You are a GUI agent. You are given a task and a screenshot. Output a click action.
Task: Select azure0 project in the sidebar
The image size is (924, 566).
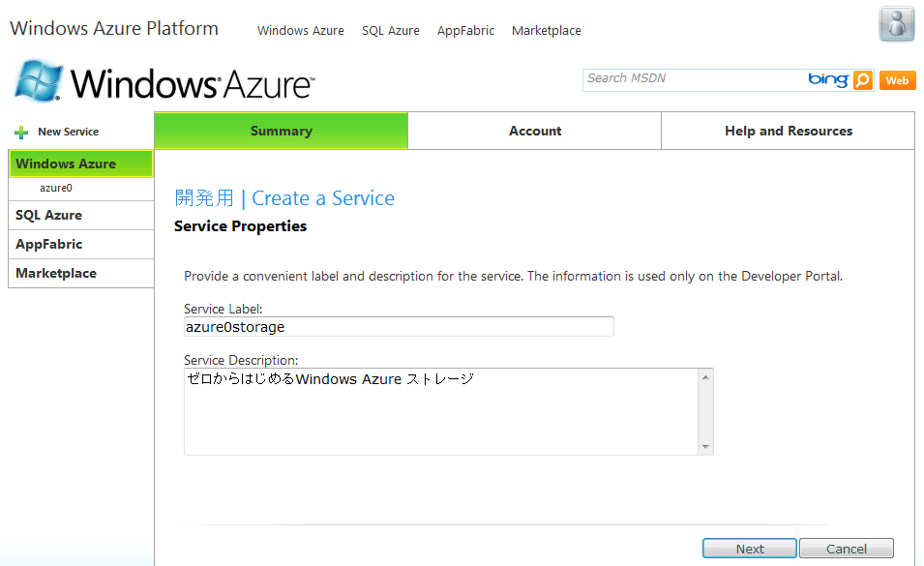pos(56,188)
